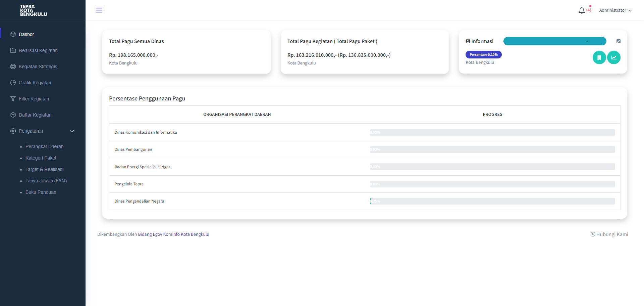
Task: Click the teal information bar in Informasi card
Action: (555, 41)
